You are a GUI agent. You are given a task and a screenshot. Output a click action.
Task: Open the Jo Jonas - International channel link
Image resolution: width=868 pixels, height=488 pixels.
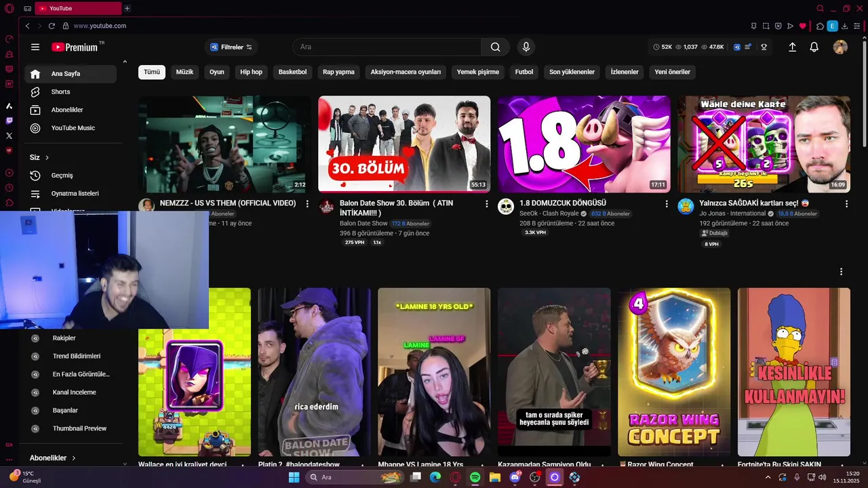click(732, 213)
